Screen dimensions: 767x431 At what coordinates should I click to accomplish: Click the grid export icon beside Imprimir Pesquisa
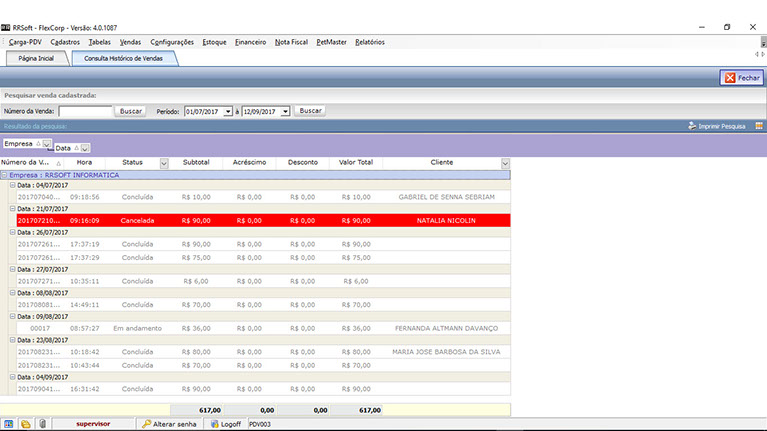click(759, 127)
